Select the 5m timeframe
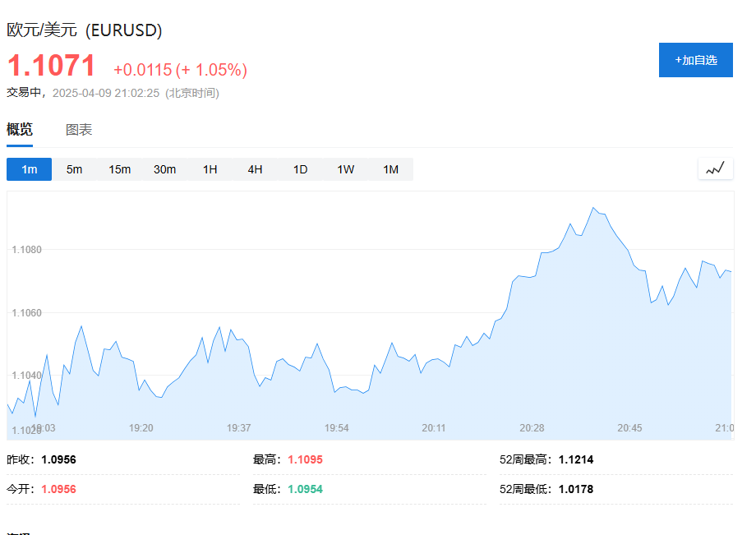This screenshot has height=535, width=756. (74, 169)
